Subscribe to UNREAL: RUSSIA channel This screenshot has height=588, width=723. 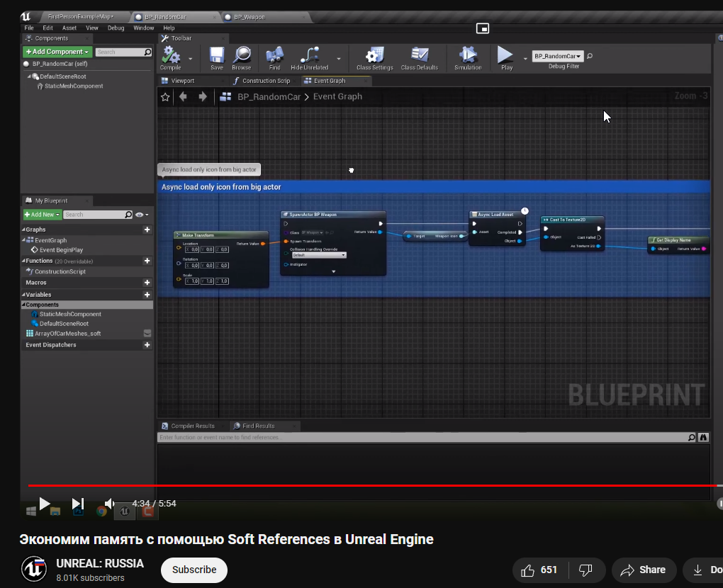(x=194, y=570)
